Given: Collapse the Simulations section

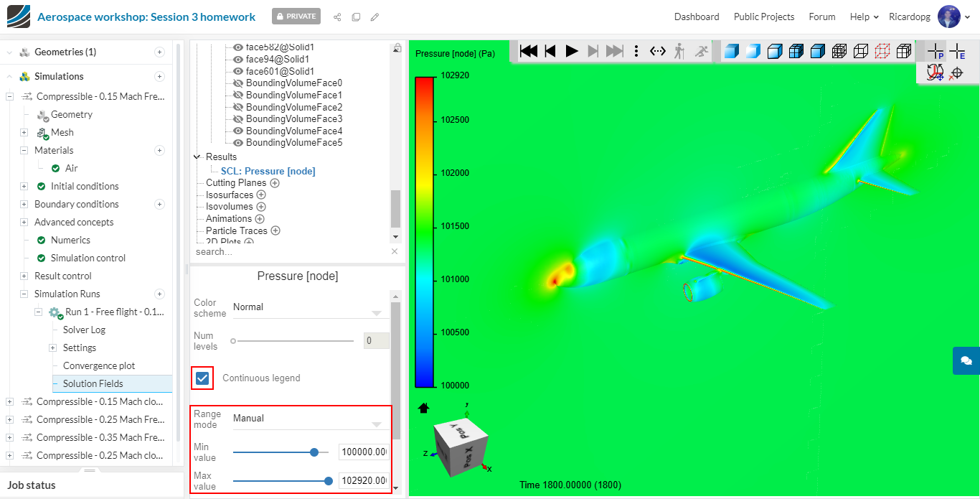Looking at the screenshot, I should 9,76.
